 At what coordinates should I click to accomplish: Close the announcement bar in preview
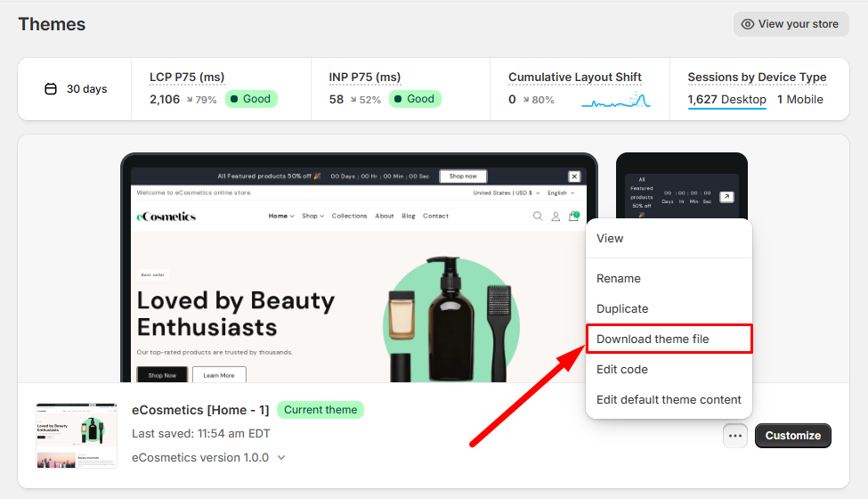574,176
